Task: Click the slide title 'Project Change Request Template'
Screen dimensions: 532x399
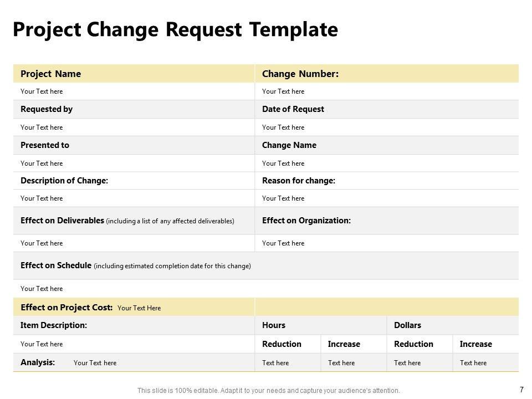Action: pyautogui.click(x=175, y=30)
